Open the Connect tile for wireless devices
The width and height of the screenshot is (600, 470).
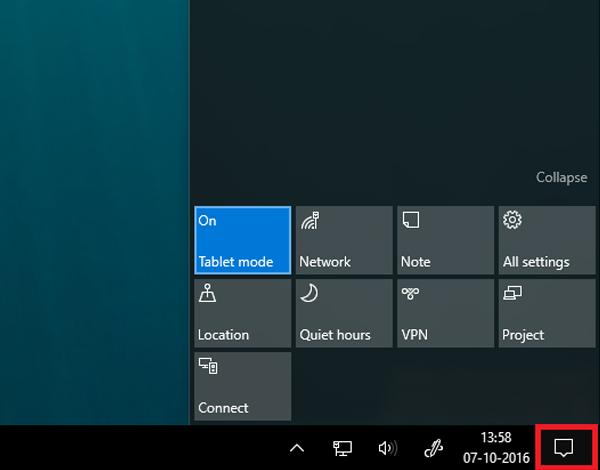pyautogui.click(x=243, y=386)
